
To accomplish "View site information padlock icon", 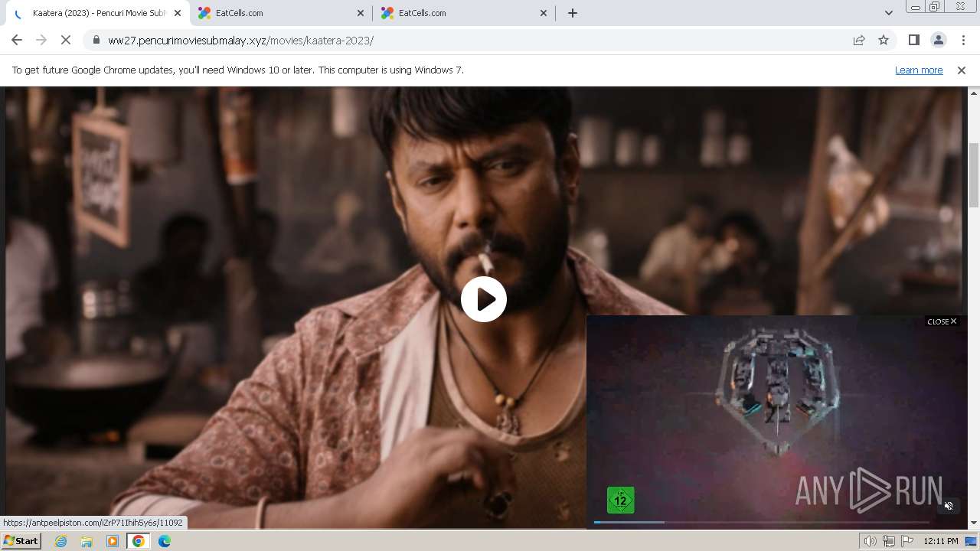I will 96,41.
